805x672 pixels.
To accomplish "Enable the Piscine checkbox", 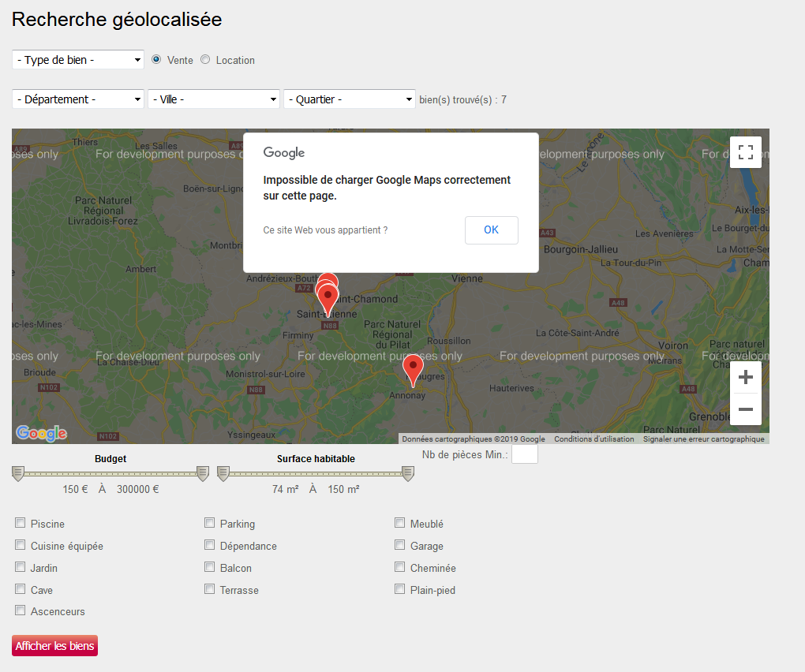I will point(19,522).
